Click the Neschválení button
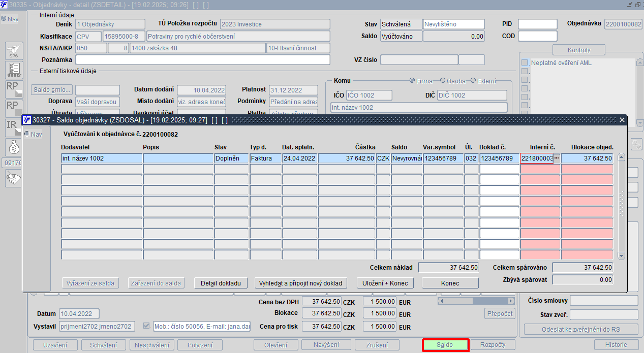Viewport: 644px width, 353px height. 151,345
